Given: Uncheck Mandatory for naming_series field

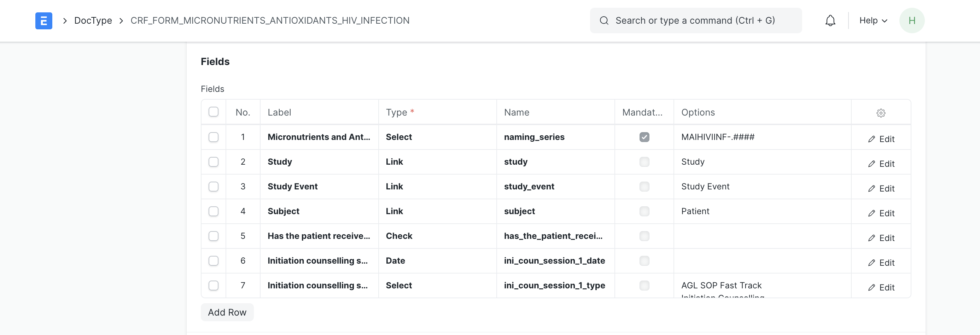Looking at the screenshot, I should coord(644,137).
